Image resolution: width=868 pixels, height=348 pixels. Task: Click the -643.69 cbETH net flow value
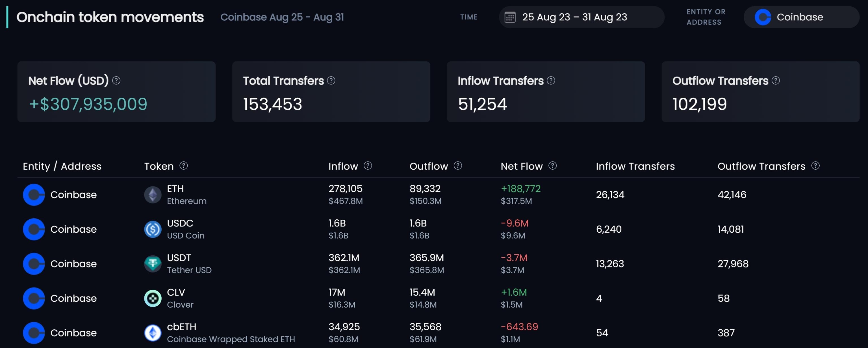pos(519,327)
